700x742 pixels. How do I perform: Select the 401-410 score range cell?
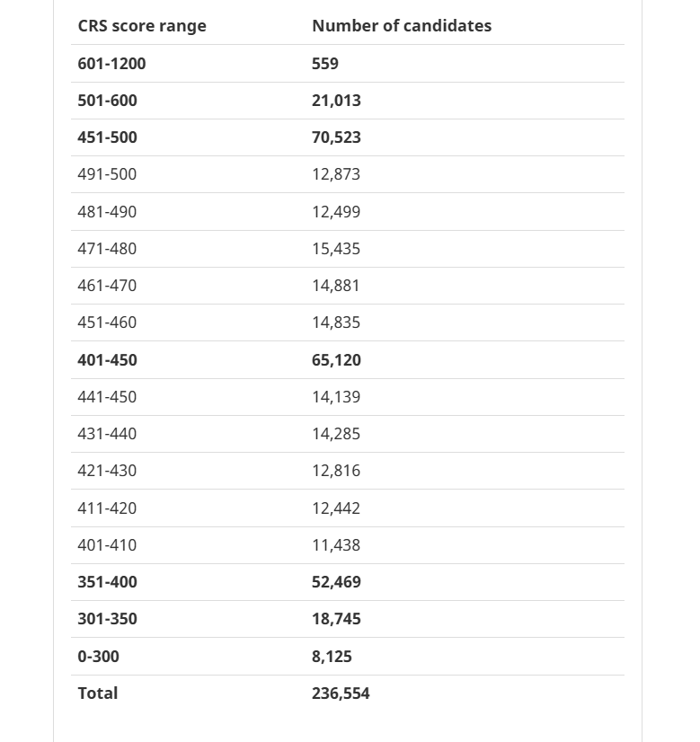click(107, 545)
